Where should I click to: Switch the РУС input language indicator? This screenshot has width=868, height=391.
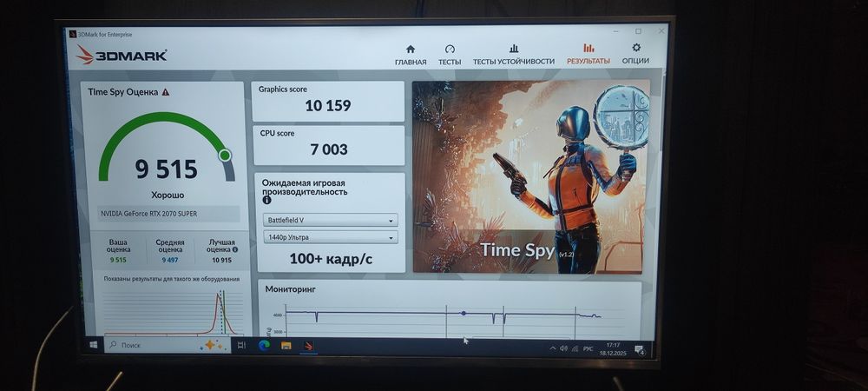[x=588, y=349]
